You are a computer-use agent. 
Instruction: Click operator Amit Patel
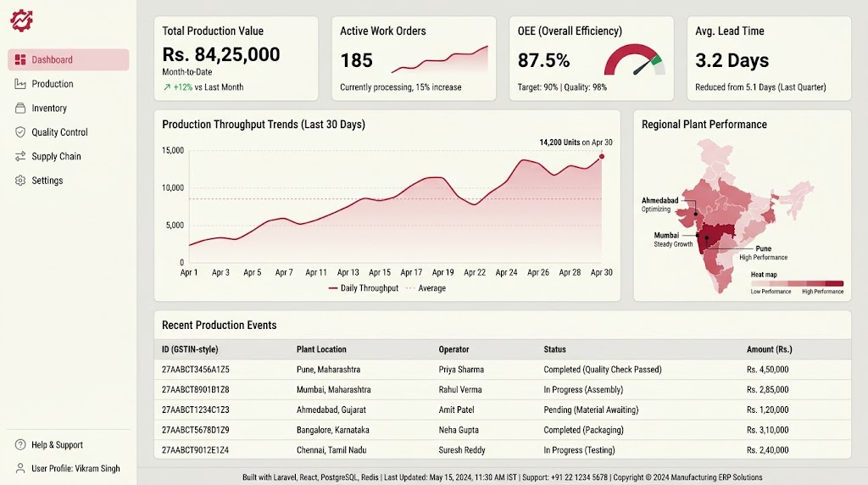456,410
